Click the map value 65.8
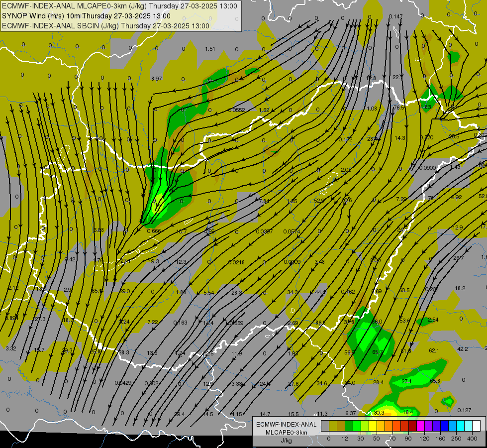The height and width of the screenshot is (448, 487). coord(435,381)
